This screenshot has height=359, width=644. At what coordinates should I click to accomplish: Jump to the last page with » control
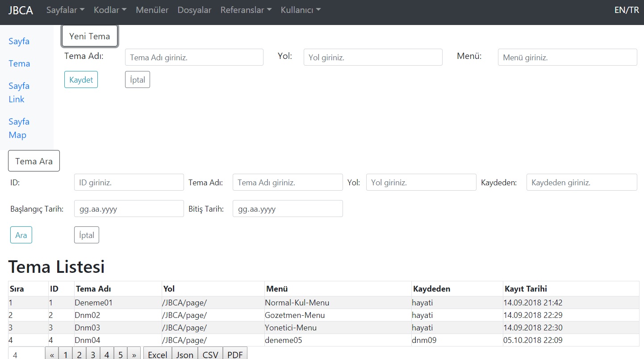click(134, 354)
